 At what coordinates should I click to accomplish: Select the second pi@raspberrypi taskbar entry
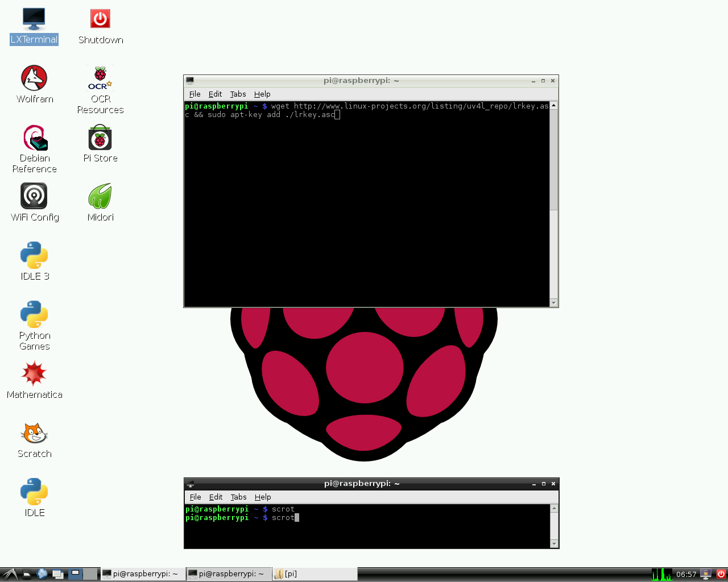point(229,573)
